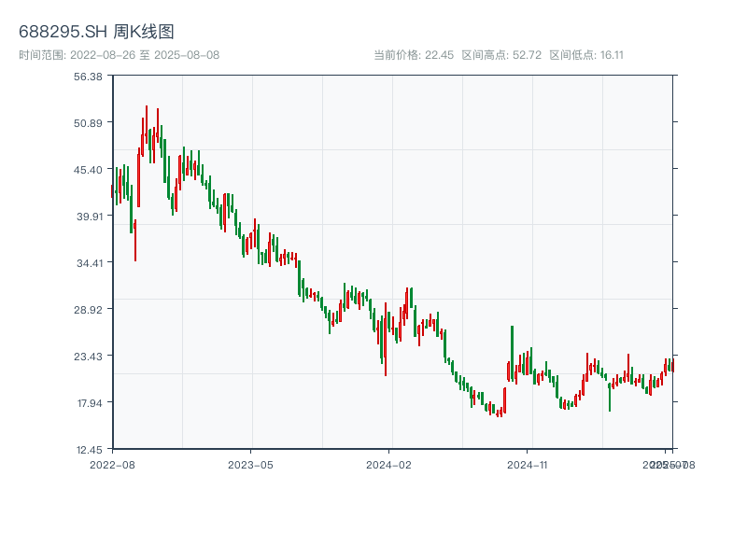The image size is (747, 560).
Task: Click the 12.45 bottom y-axis label
Action: [x=88, y=450]
